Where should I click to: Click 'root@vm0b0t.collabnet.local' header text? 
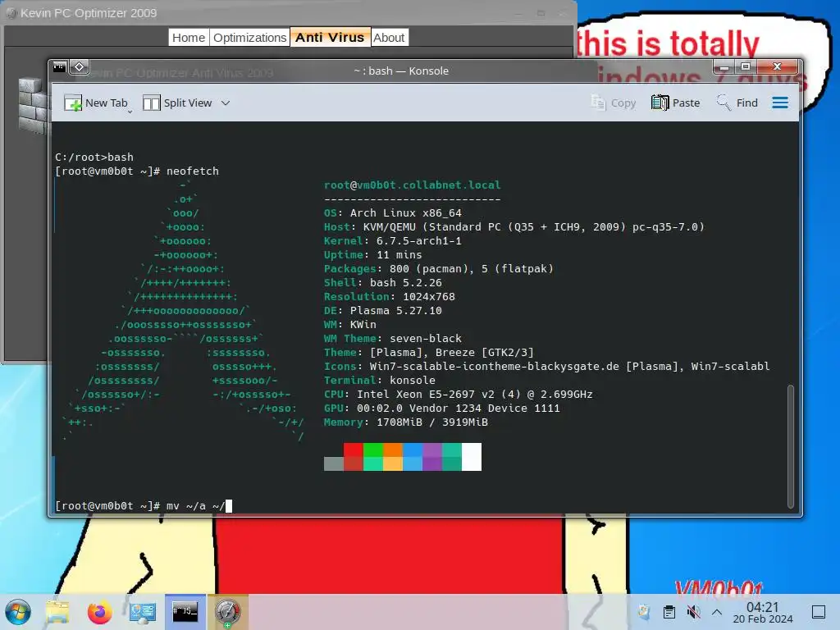pos(412,185)
